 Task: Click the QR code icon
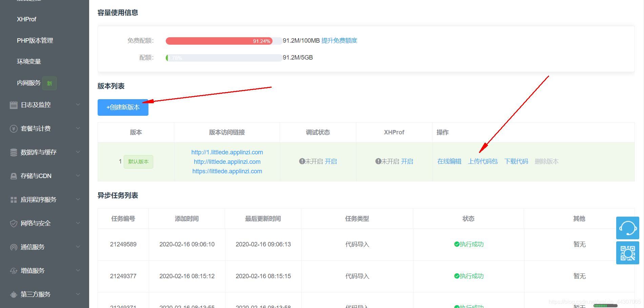[x=627, y=253]
